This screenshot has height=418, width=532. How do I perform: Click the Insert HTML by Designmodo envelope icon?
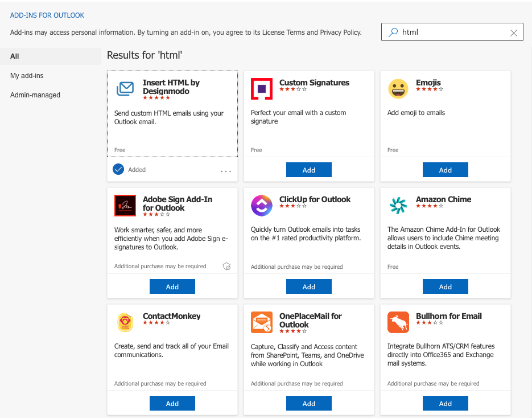pyautogui.click(x=125, y=89)
